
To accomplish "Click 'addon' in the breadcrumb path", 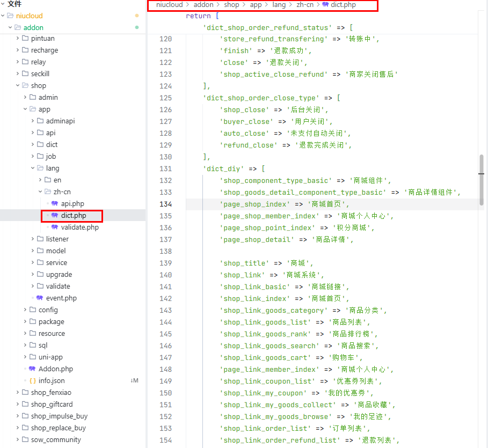I will (x=203, y=5).
